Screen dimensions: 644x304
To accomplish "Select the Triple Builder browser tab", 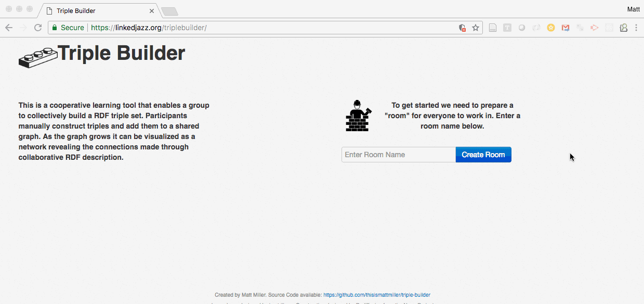I will [x=98, y=10].
